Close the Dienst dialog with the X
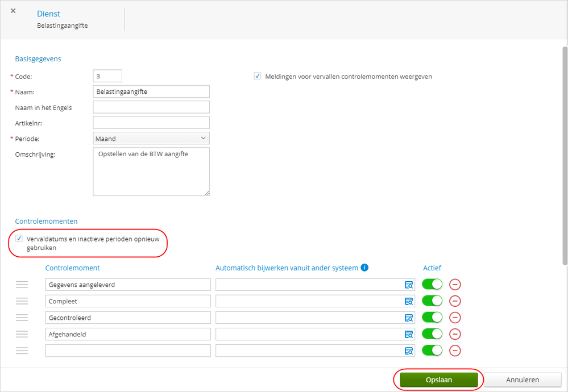The image size is (568, 392). 13,11
